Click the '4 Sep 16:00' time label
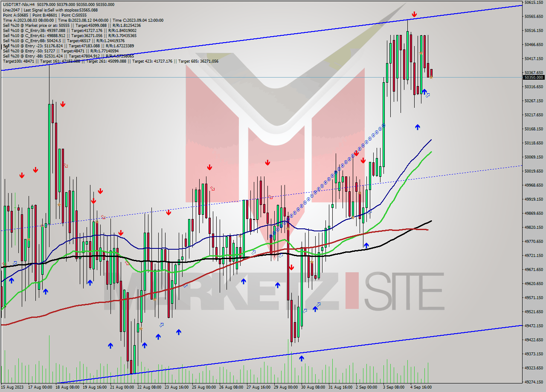This screenshot has height=392, width=546. [x=421, y=388]
